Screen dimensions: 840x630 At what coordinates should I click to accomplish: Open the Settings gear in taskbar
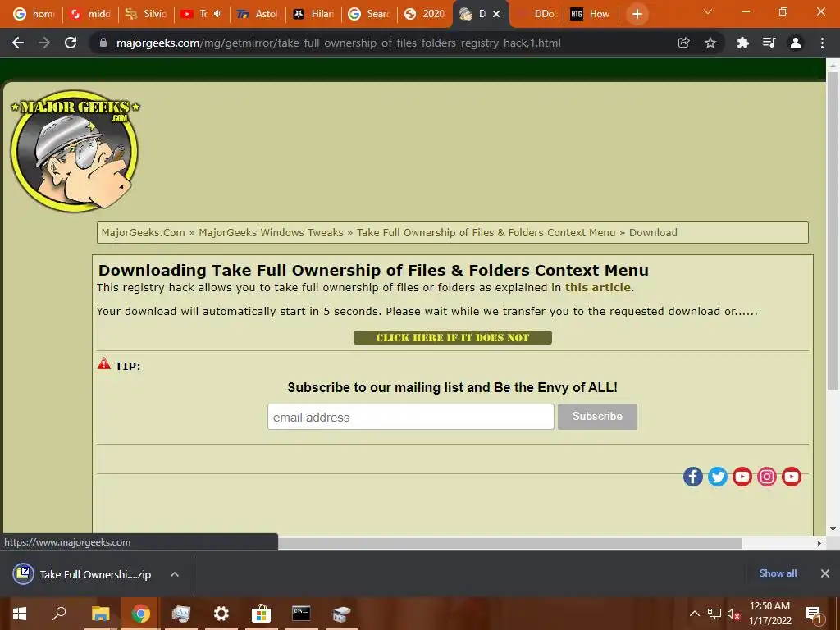tap(221, 614)
